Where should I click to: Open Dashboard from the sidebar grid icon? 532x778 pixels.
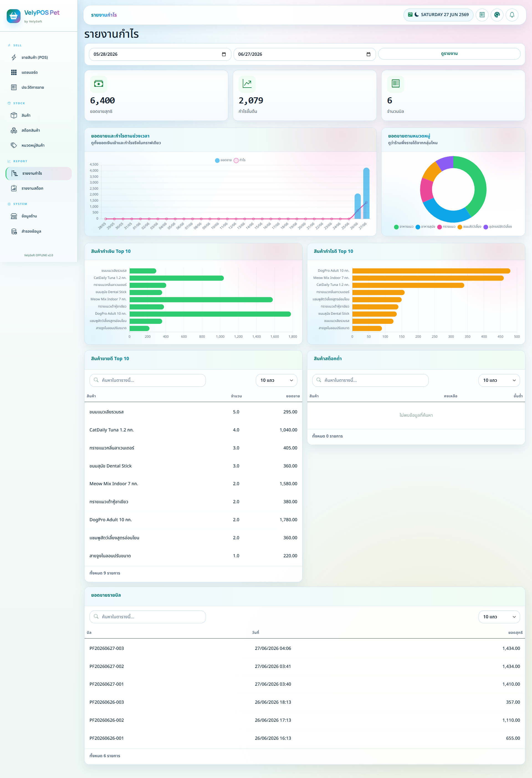(14, 72)
